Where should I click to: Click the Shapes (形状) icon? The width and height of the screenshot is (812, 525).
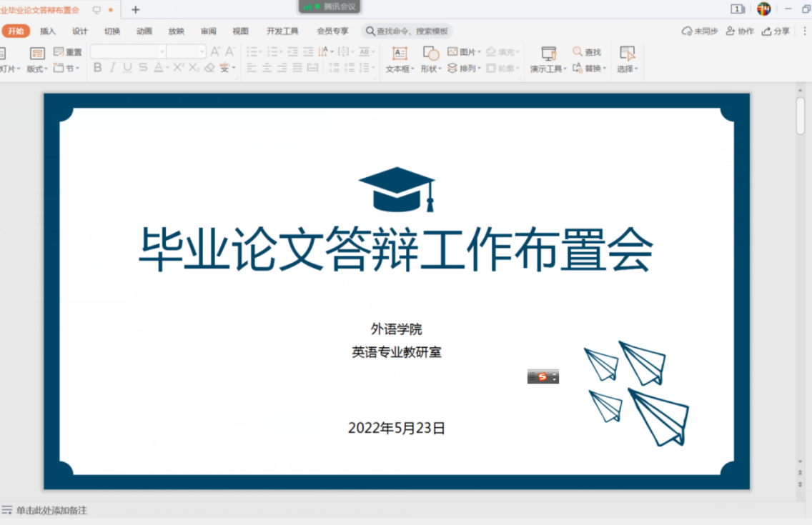point(430,54)
